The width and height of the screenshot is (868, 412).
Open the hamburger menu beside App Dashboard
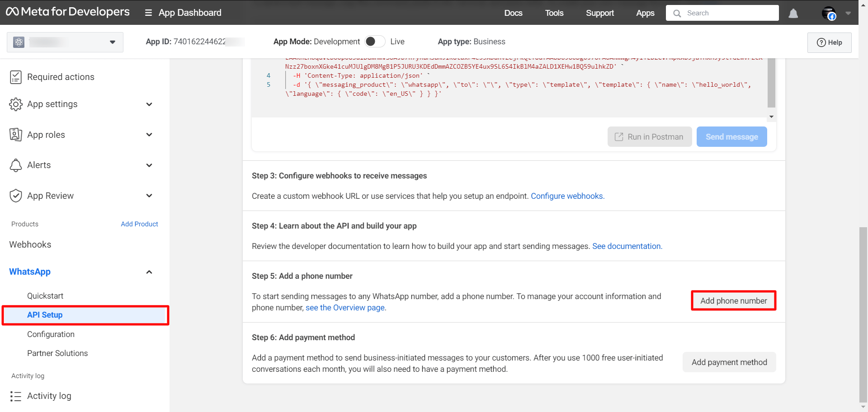pos(148,13)
